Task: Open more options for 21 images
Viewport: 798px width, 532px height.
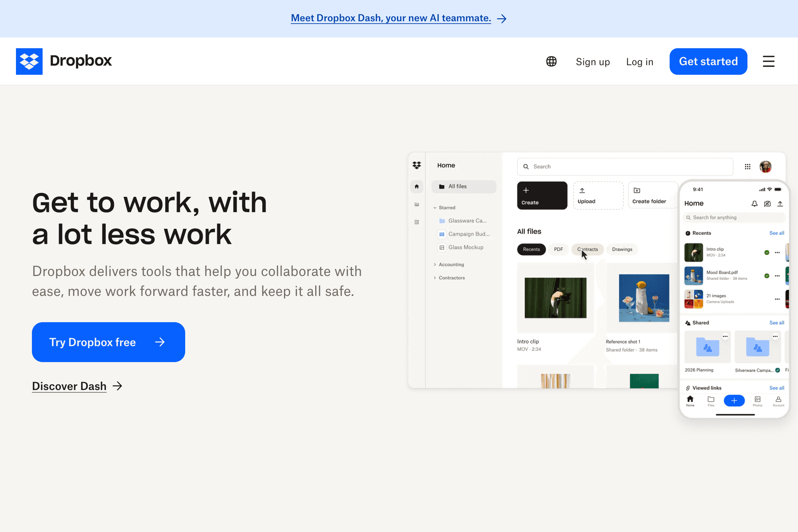Action: pos(777,299)
